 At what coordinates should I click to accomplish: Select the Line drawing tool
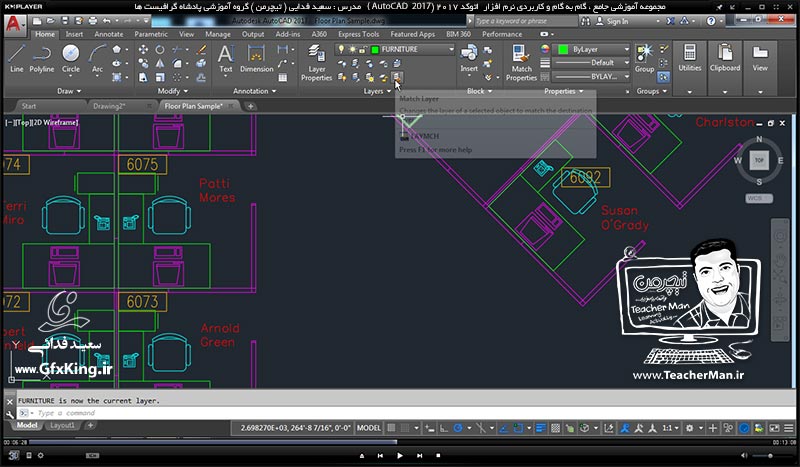[16, 58]
